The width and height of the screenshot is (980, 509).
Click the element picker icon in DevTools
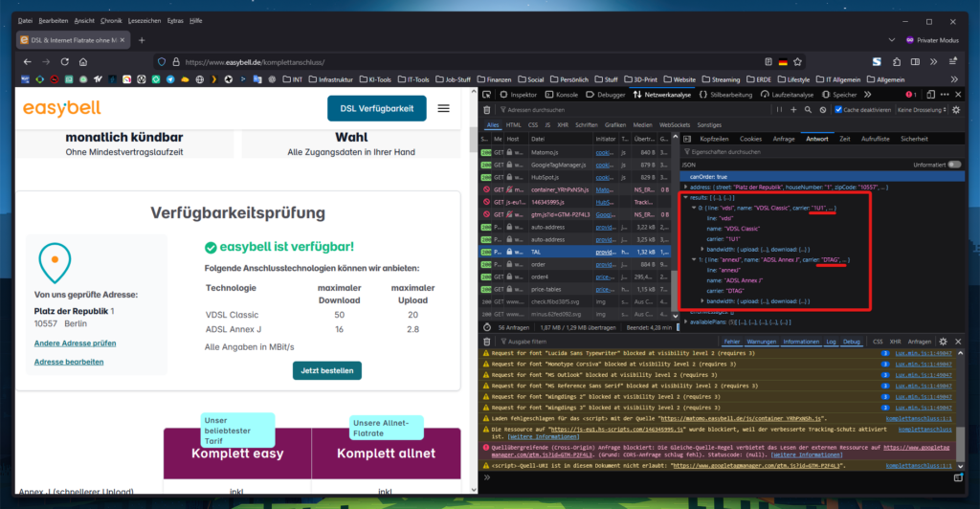(x=487, y=95)
